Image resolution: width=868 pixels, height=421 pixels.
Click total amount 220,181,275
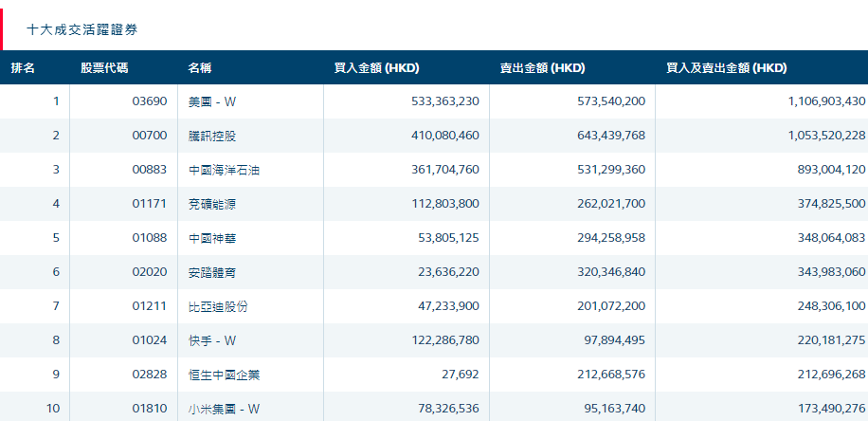coord(831,340)
